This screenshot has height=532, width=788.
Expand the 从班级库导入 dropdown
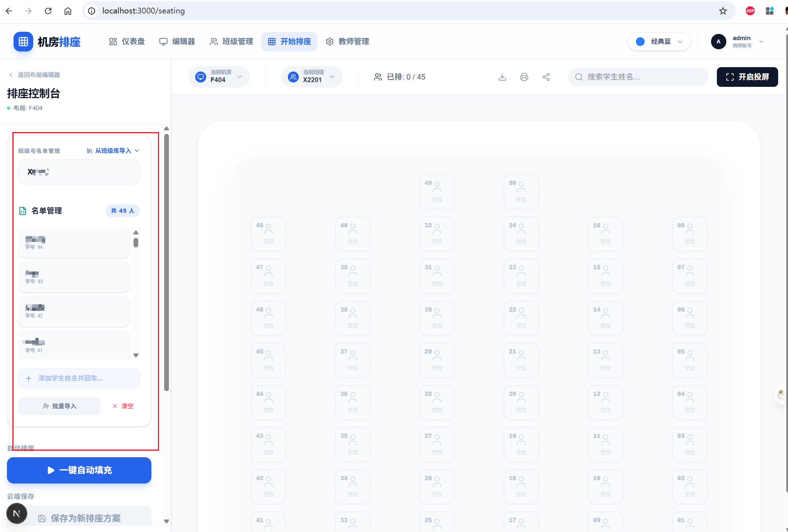(x=113, y=151)
